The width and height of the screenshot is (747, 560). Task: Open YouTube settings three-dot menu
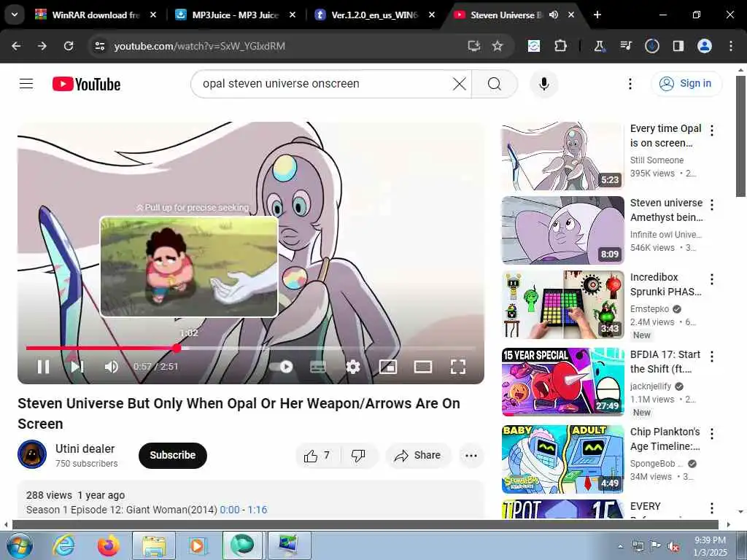pos(630,84)
